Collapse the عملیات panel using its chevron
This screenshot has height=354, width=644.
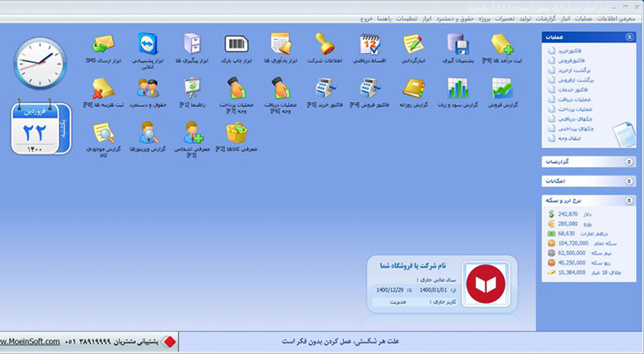point(630,37)
